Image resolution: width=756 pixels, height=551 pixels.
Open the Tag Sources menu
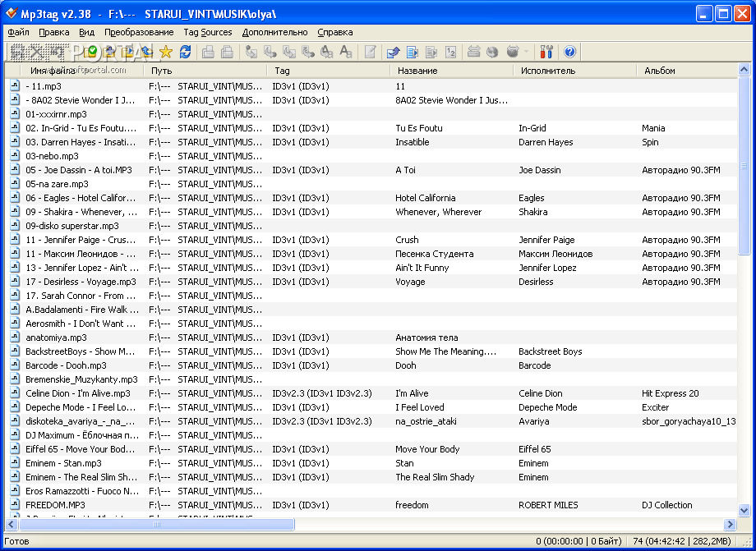click(208, 32)
